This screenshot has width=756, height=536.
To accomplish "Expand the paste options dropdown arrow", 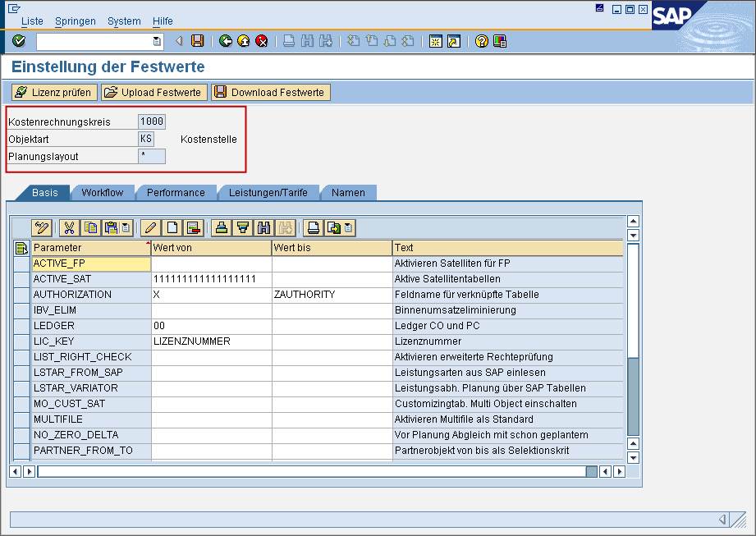I will coord(125,227).
